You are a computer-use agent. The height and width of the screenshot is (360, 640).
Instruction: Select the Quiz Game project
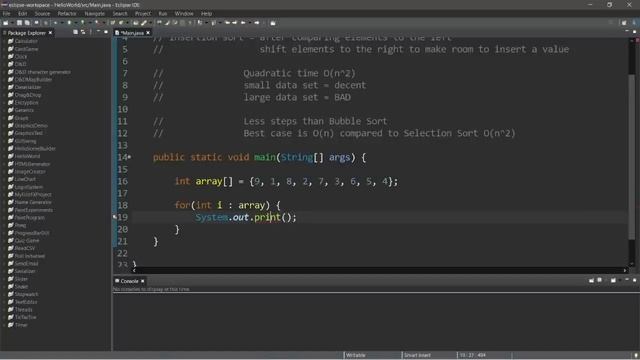[x=26, y=240]
